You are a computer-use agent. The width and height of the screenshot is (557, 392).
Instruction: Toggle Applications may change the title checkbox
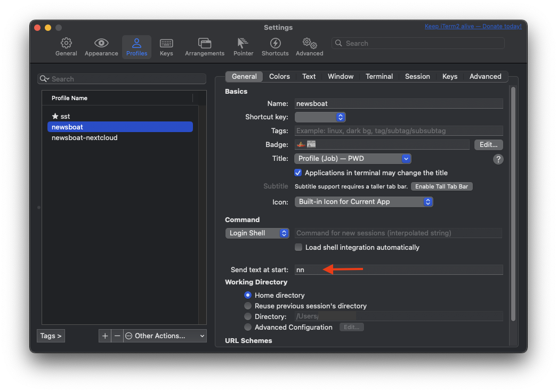[x=298, y=173]
